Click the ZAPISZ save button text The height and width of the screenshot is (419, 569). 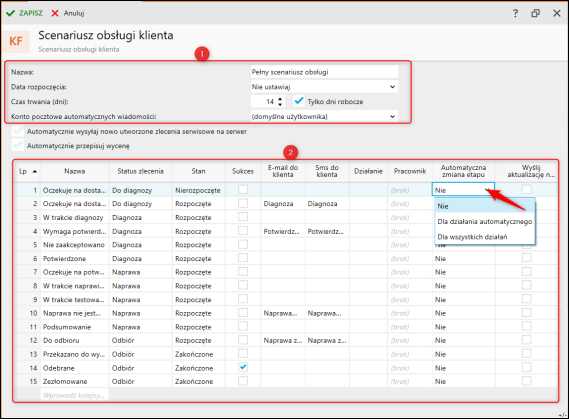tap(31, 13)
